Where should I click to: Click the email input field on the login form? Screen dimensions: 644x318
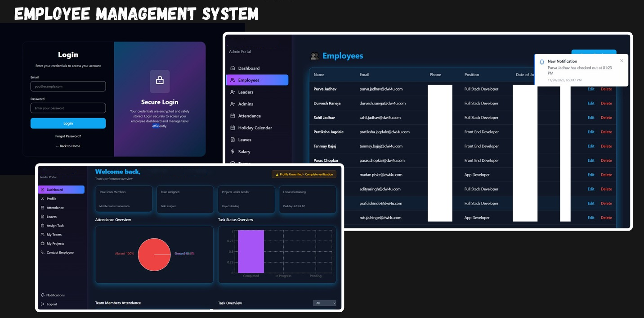pos(68,86)
